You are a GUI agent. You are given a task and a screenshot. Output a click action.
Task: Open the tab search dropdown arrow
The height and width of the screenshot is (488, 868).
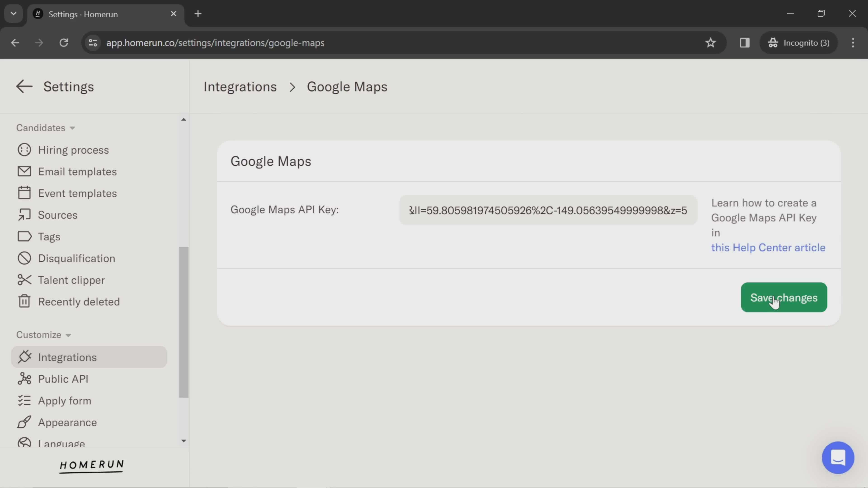[14, 14]
